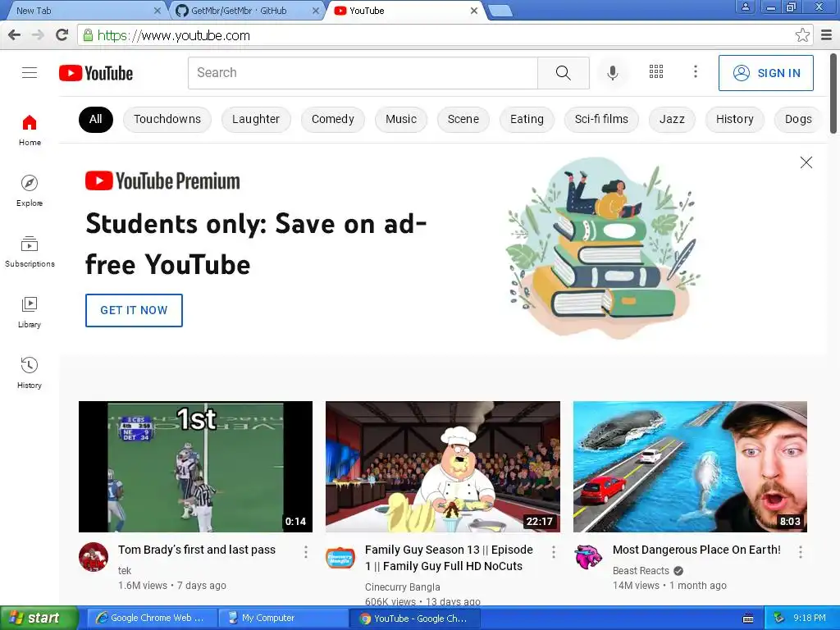Go to Home in sidebar
840x630 pixels.
pyautogui.click(x=30, y=130)
